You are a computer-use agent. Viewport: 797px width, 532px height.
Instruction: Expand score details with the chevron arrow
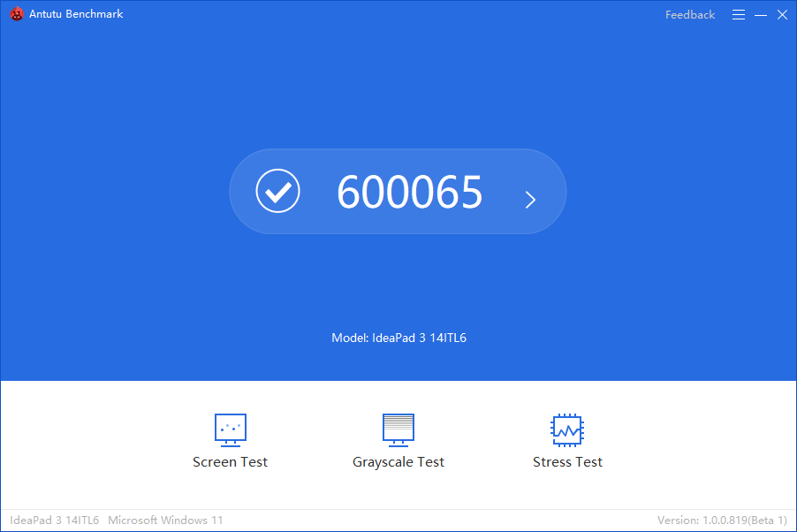tap(530, 200)
